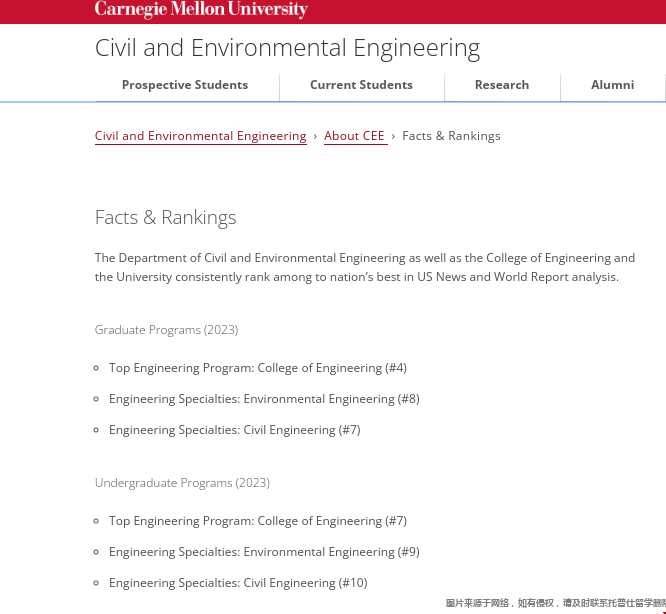Open the Alumni navigation item

click(x=612, y=85)
